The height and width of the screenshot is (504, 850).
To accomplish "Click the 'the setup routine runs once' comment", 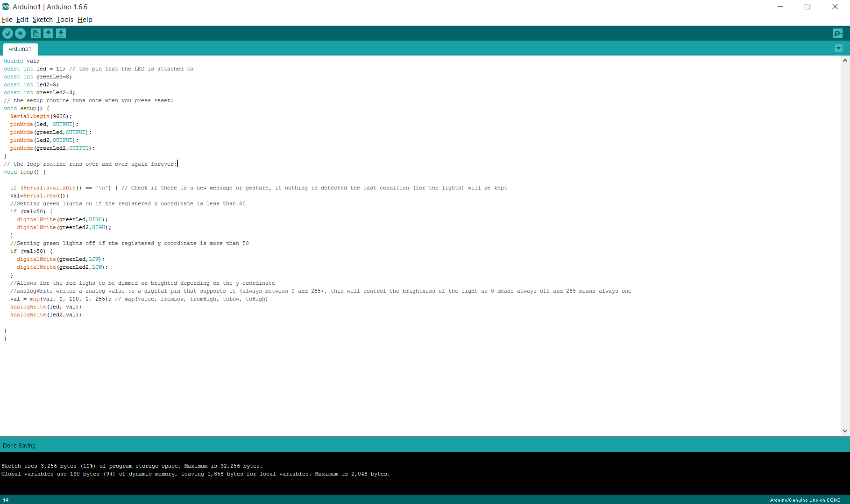I will 89,100.
